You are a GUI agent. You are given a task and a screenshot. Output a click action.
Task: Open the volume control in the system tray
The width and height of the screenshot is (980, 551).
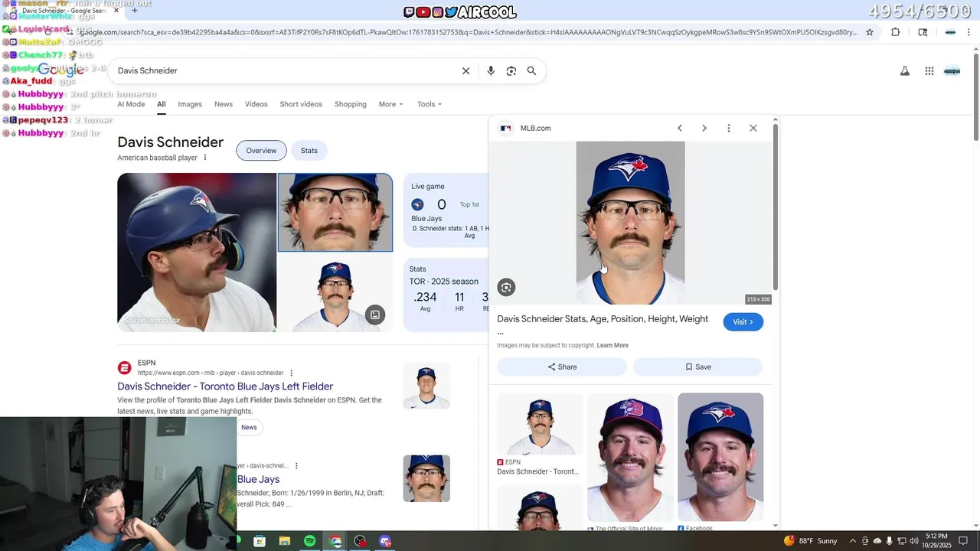click(x=914, y=541)
